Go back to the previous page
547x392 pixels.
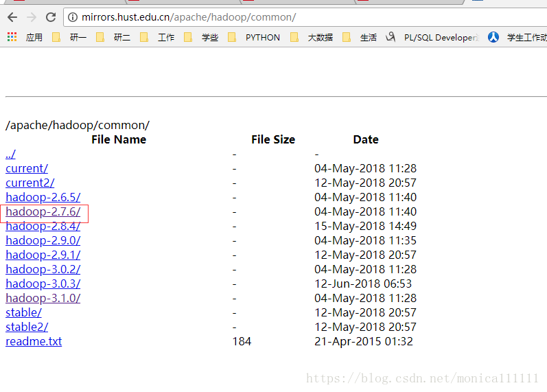click(x=12, y=17)
